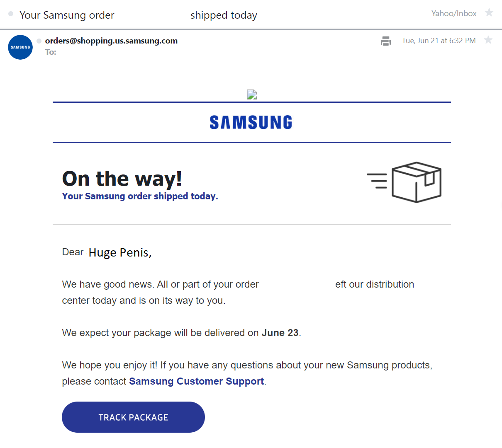
Task: Open the Yahoo/Inbox folder label
Action: pyautogui.click(x=454, y=14)
